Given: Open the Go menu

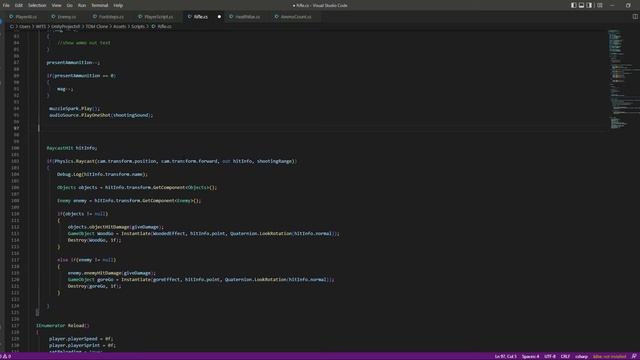Looking at the screenshot, I should click(x=69, y=5).
